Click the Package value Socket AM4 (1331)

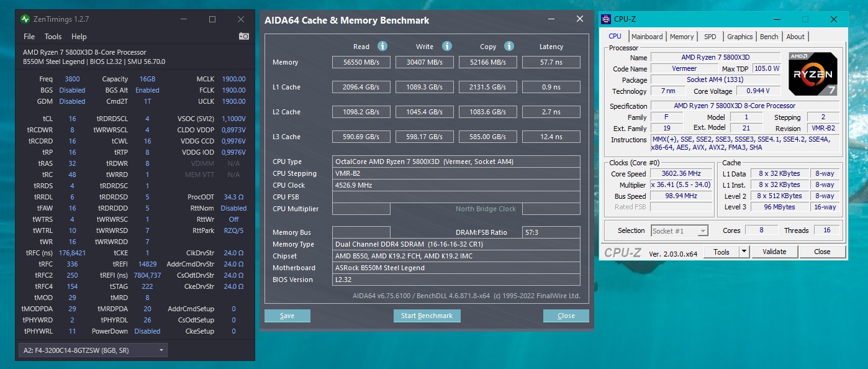pos(715,80)
